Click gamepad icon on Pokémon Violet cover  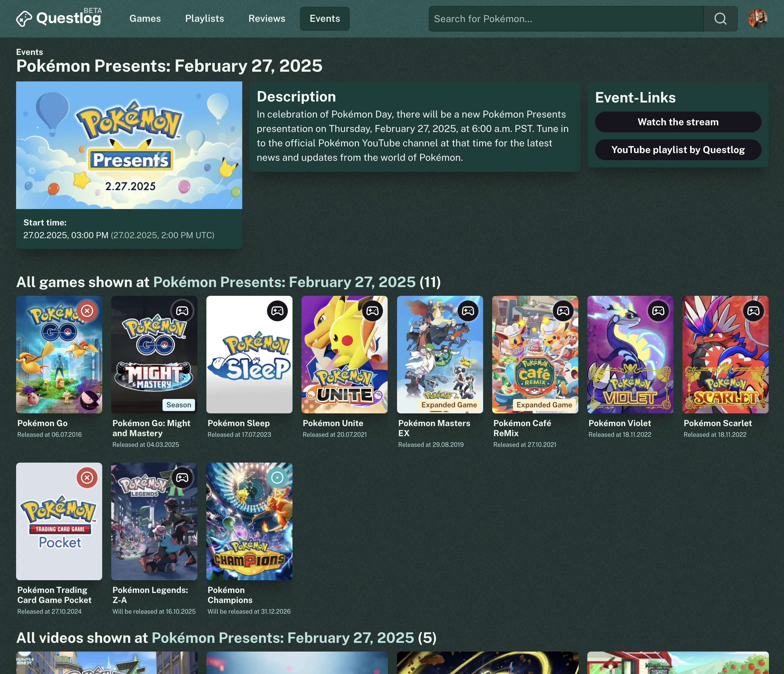(658, 311)
